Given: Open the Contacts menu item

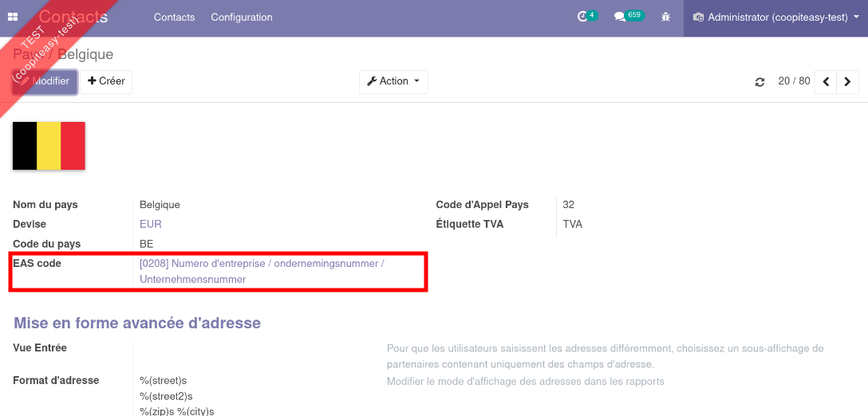Looking at the screenshot, I should pyautogui.click(x=174, y=18).
